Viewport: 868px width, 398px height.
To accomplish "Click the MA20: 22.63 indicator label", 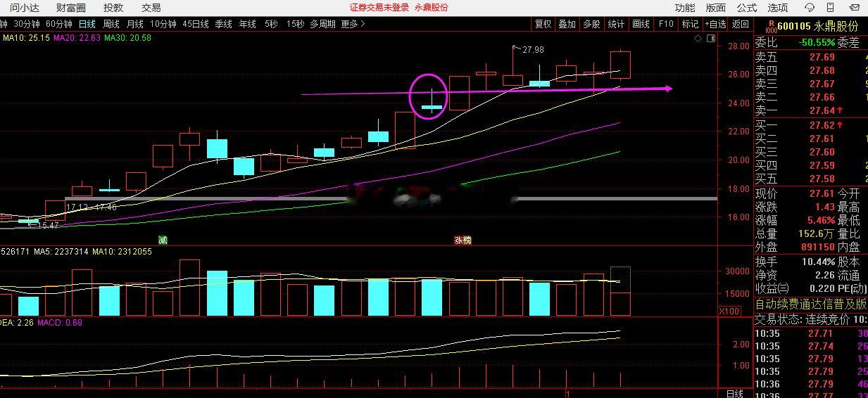I will [x=77, y=38].
